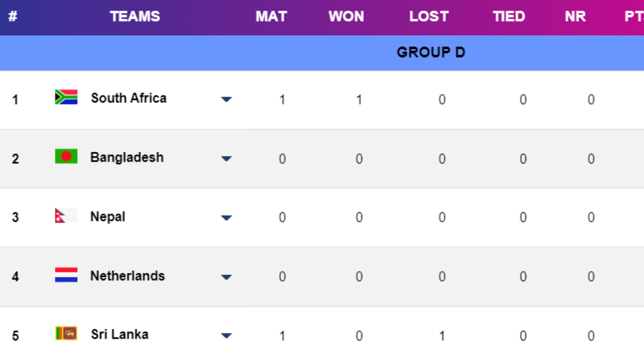This screenshot has height=362, width=644.
Task: Expand the South Africa row details
Action: pos(226,99)
